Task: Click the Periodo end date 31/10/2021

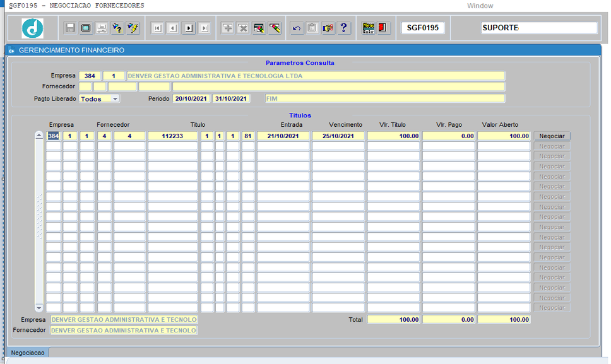Action: click(x=231, y=99)
